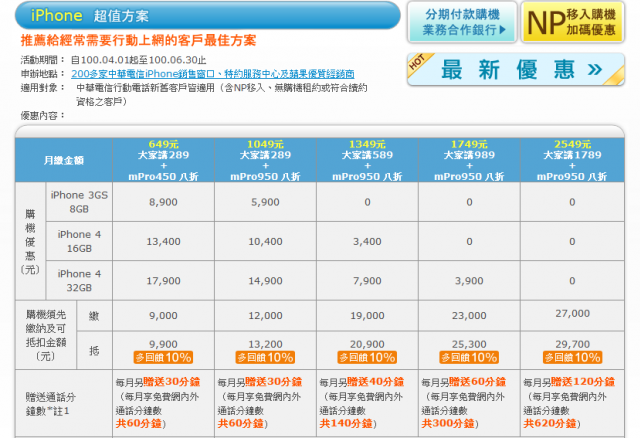The width and height of the screenshot is (640, 438).
Task: Click the 20,900 deduction amount
Action: tap(367, 344)
